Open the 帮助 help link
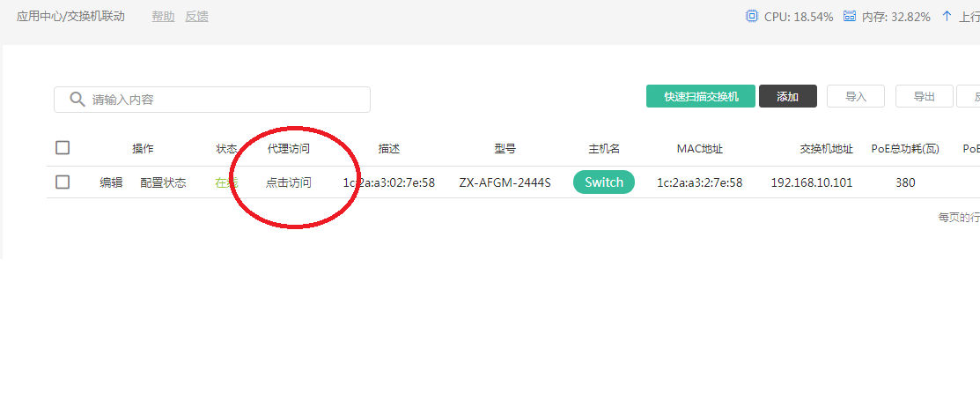Screen dimensions: 980x416 click(163, 16)
